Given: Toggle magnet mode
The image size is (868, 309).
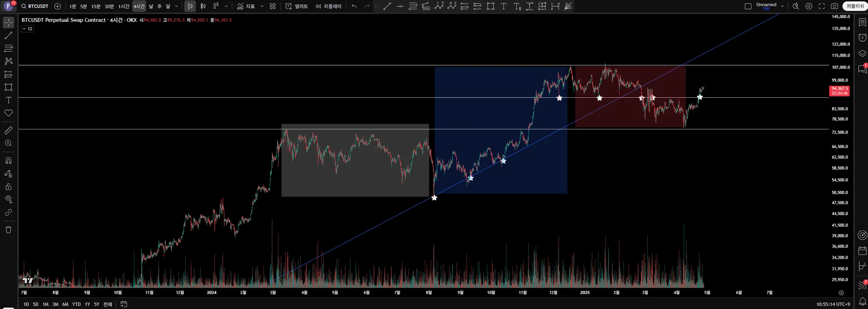Looking at the screenshot, I should pos(9,161).
